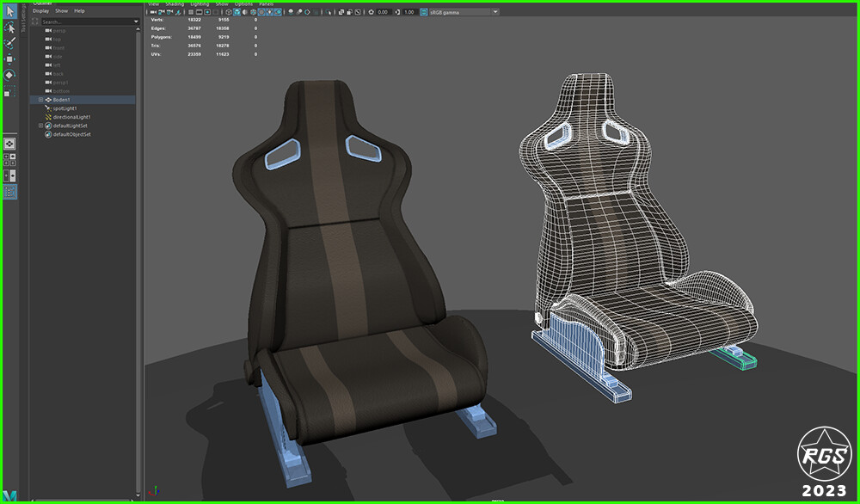This screenshot has width=860, height=504.
Task: Click the exposure value field showing 0.00
Action: 383,12
